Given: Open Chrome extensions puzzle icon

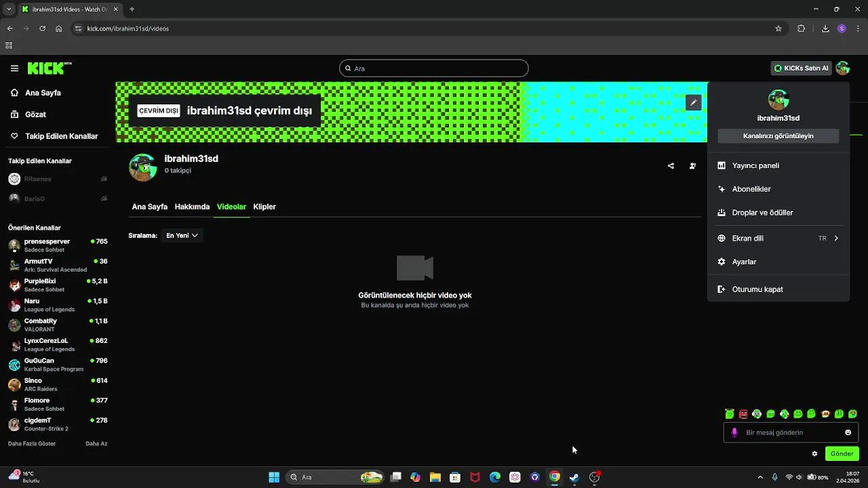Looking at the screenshot, I should (x=802, y=28).
